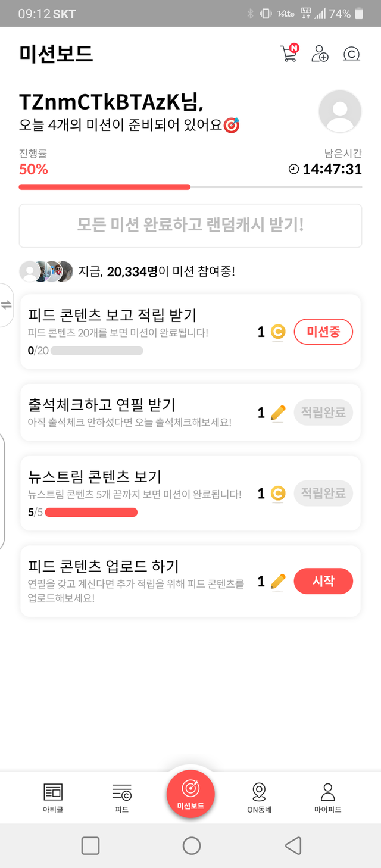Tap 적립완료 for attendance check mission
The width and height of the screenshot is (381, 868).
[x=323, y=413]
